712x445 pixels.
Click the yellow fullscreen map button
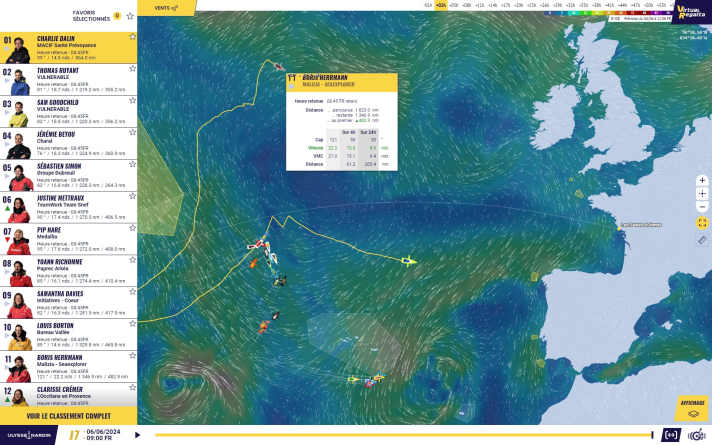tap(702, 223)
